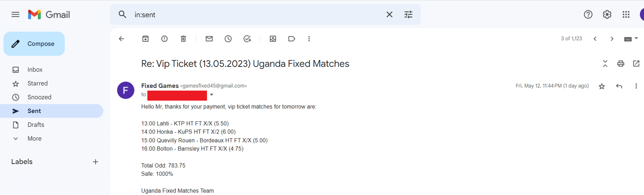Delete the email with trash icon
The height and width of the screenshot is (195, 644).
point(183,39)
